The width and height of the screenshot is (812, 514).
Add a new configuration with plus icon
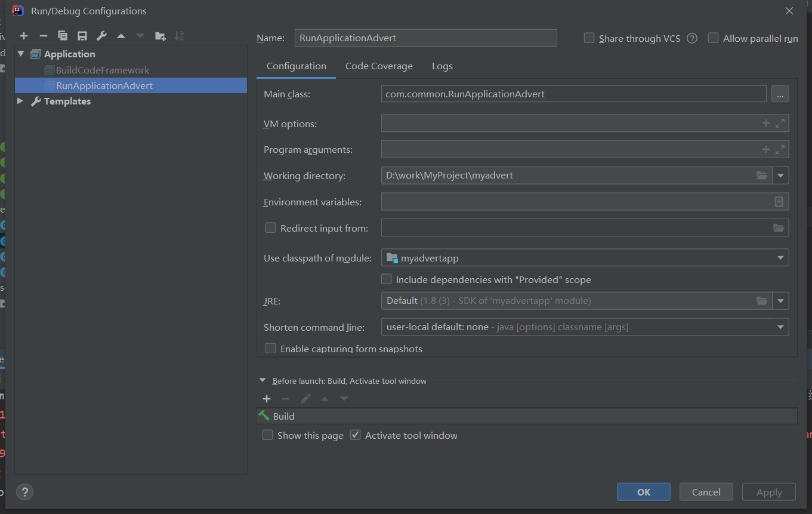click(x=24, y=36)
